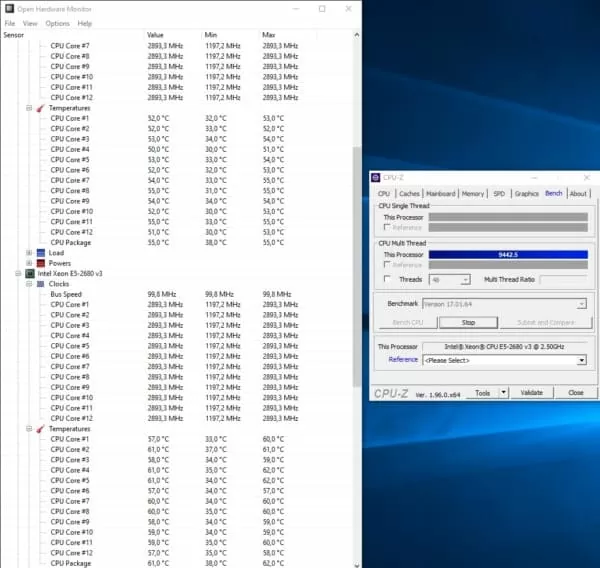Enable the Threads checkbox in CPU-Z

click(387, 279)
